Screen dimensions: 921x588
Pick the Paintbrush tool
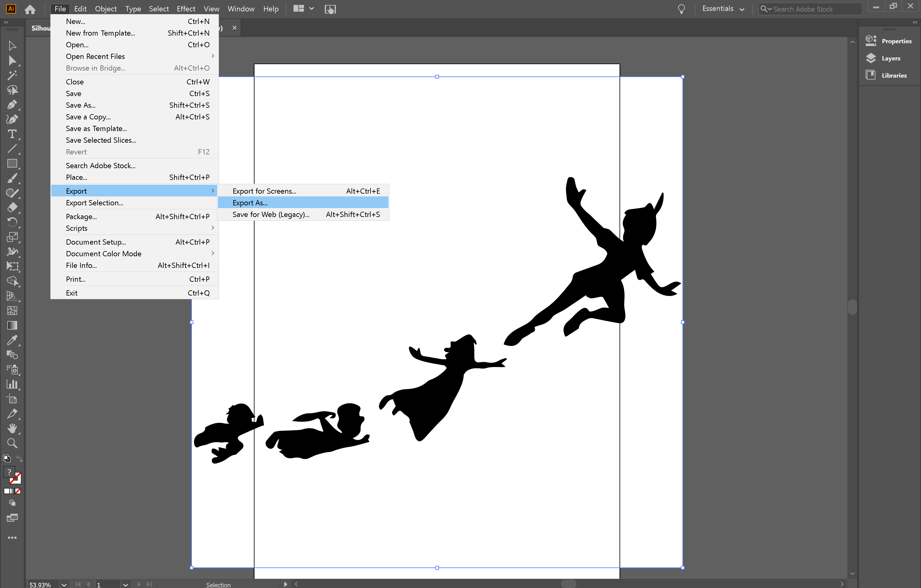[12, 178]
